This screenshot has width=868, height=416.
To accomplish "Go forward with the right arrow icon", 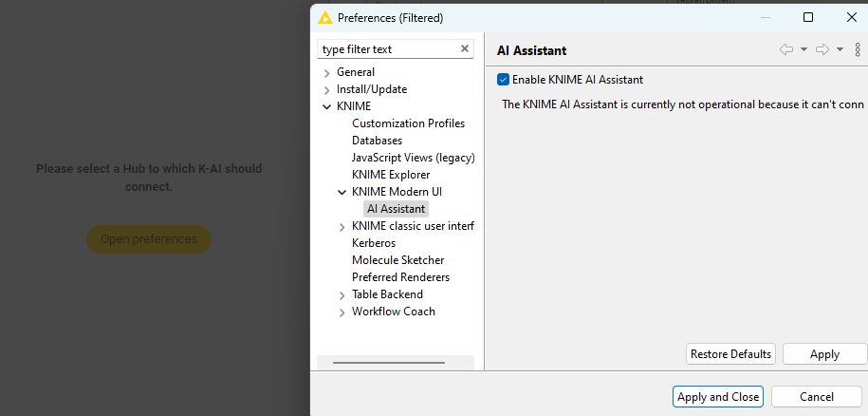I will pos(822,49).
